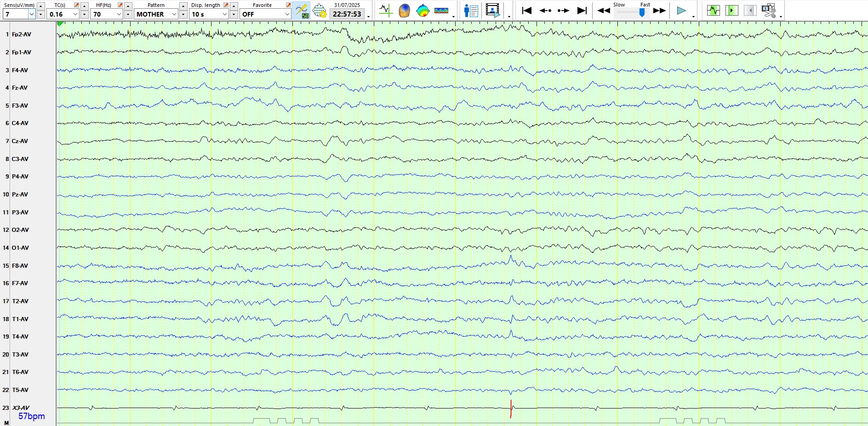Open the spectrogram trend display

tap(441, 10)
